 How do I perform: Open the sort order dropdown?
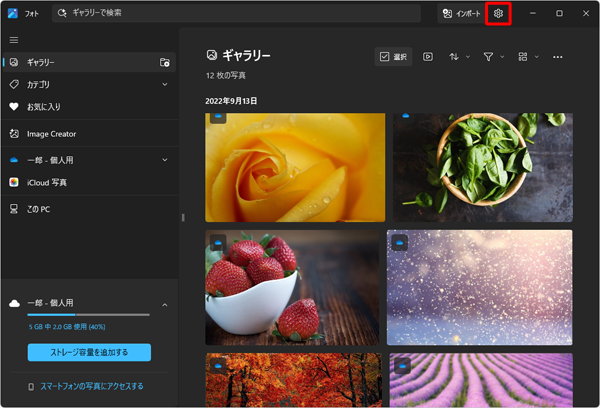457,57
